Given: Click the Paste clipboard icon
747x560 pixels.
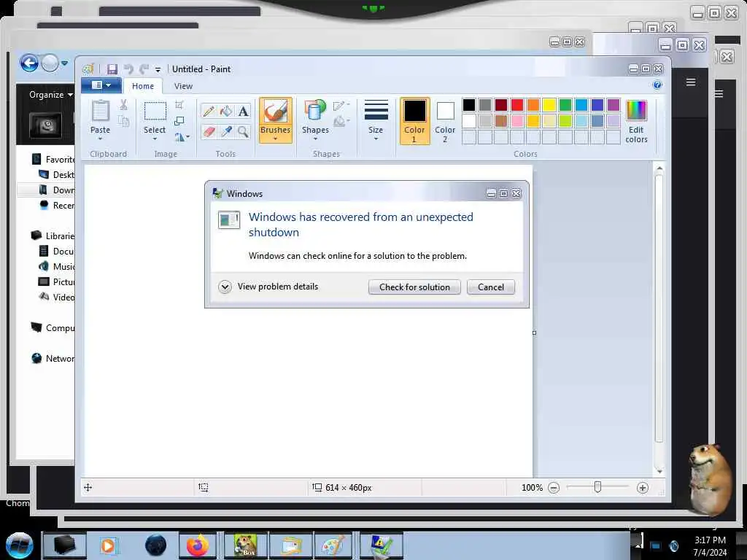Looking at the screenshot, I should point(100,111).
